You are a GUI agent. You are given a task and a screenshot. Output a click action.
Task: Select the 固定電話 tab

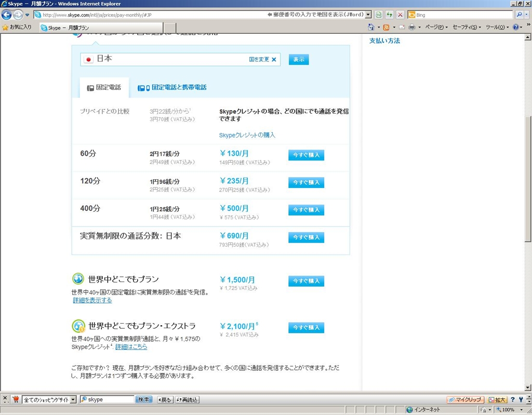(104, 88)
